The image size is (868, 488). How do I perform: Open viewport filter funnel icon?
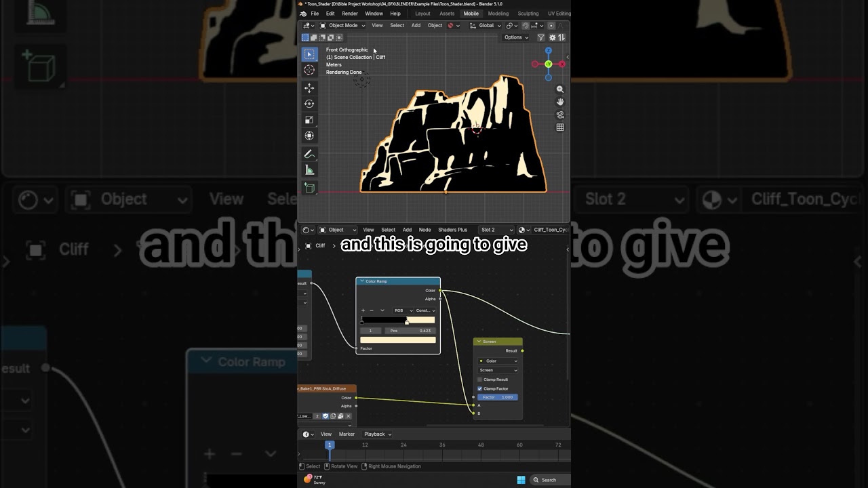point(540,37)
